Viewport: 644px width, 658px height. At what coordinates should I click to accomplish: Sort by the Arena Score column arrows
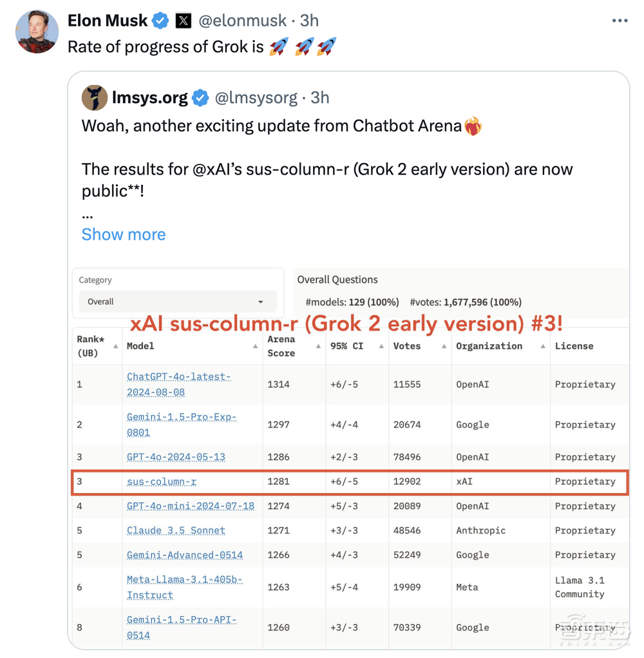[x=319, y=346]
